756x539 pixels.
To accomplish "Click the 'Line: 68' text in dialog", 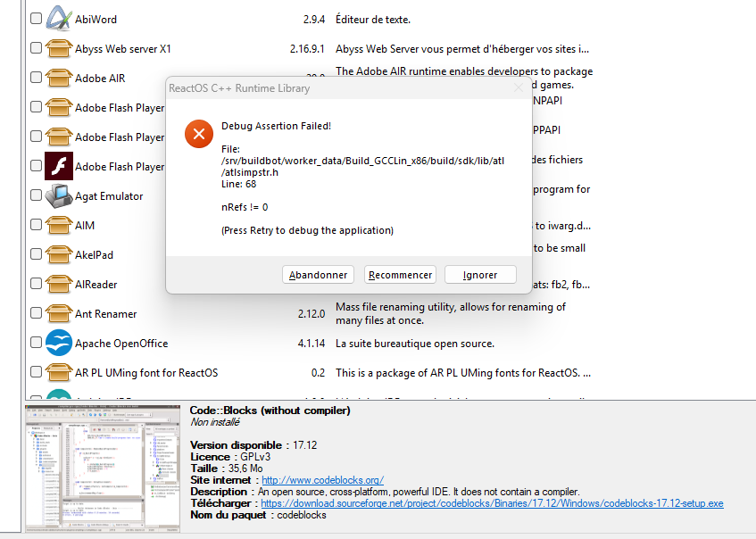I will tap(238, 184).
